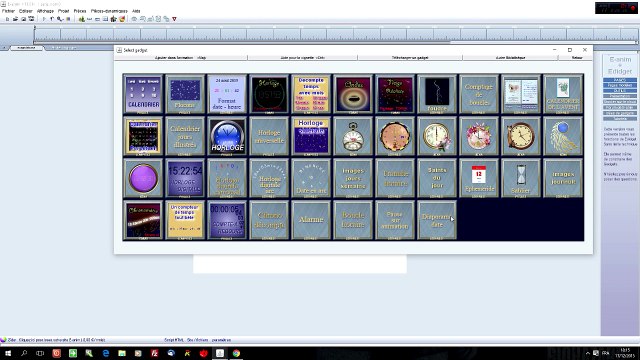This screenshot has height=360, width=640.
Task: Click the timeline ruler bar
Action: pyautogui.click(x=336, y=33)
